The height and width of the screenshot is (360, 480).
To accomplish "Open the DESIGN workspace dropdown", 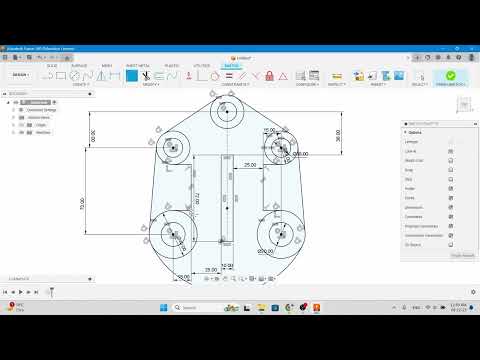I will point(21,75).
